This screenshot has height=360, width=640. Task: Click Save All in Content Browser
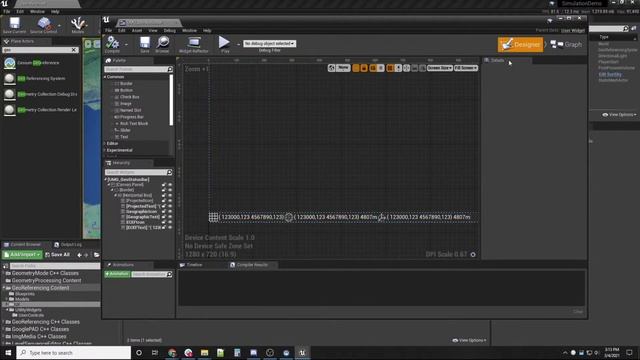tap(58, 255)
